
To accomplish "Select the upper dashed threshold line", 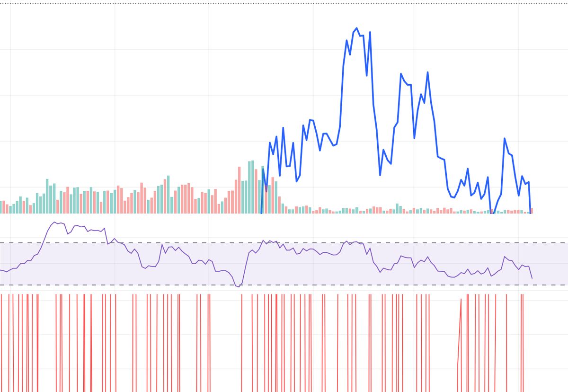I will 142,243.
